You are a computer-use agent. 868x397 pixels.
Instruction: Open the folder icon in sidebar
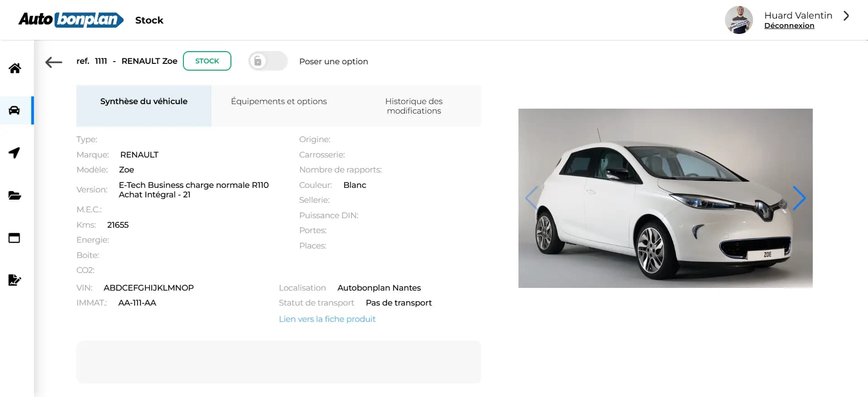[x=14, y=196]
